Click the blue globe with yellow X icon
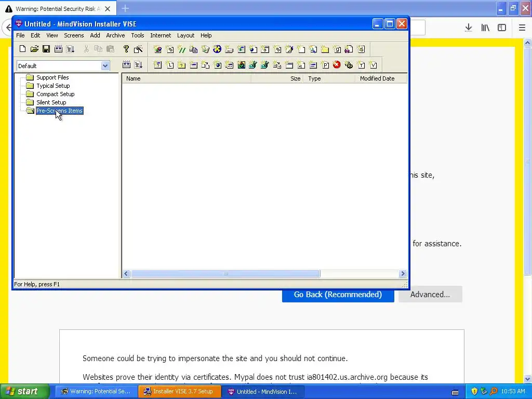 [217, 49]
